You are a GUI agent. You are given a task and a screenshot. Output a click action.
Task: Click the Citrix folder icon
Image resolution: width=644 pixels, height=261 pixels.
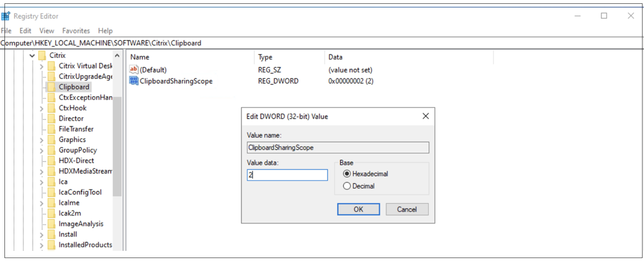coord(42,55)
